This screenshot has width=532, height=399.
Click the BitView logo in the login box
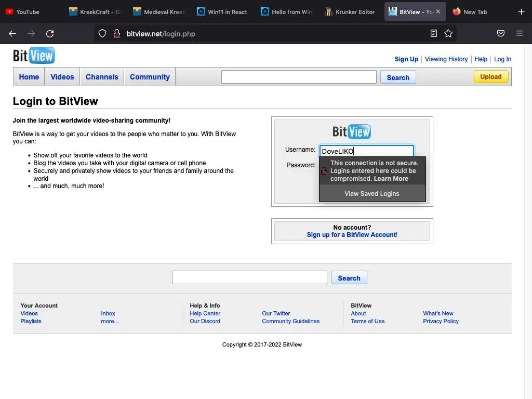352,131
